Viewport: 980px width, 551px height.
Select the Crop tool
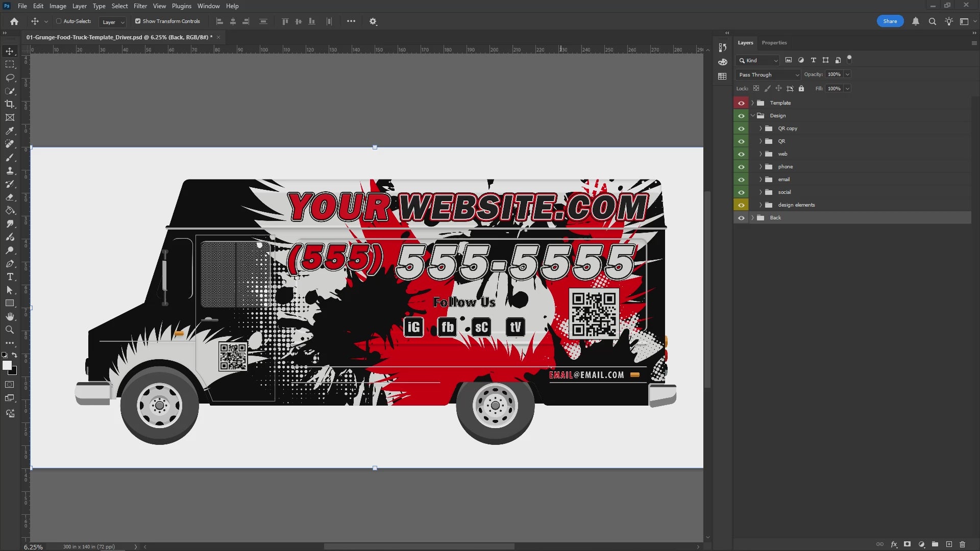10,104
